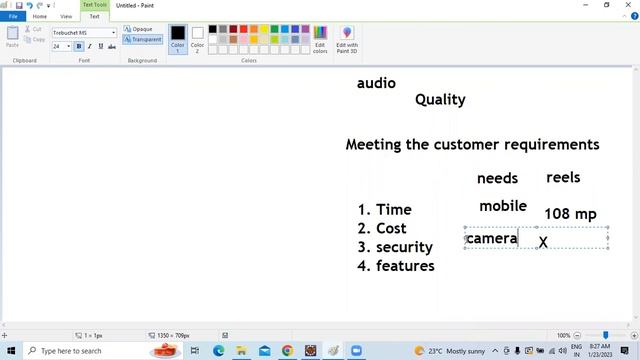The width and height of the screenshot is (640, 360).
Task: Open clock and date flyout
Action: click(600, 351)
